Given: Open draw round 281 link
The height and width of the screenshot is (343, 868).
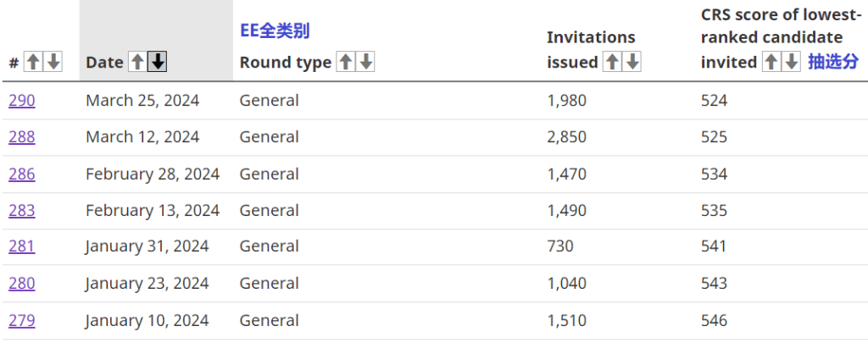Looking at the screenshot, I should tap(21, 246).
